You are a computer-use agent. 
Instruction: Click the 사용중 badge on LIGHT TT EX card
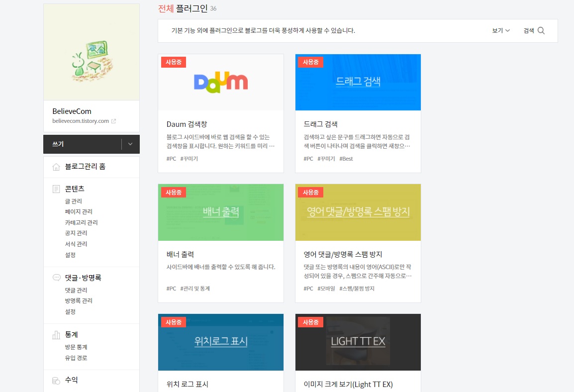[311, 322]
